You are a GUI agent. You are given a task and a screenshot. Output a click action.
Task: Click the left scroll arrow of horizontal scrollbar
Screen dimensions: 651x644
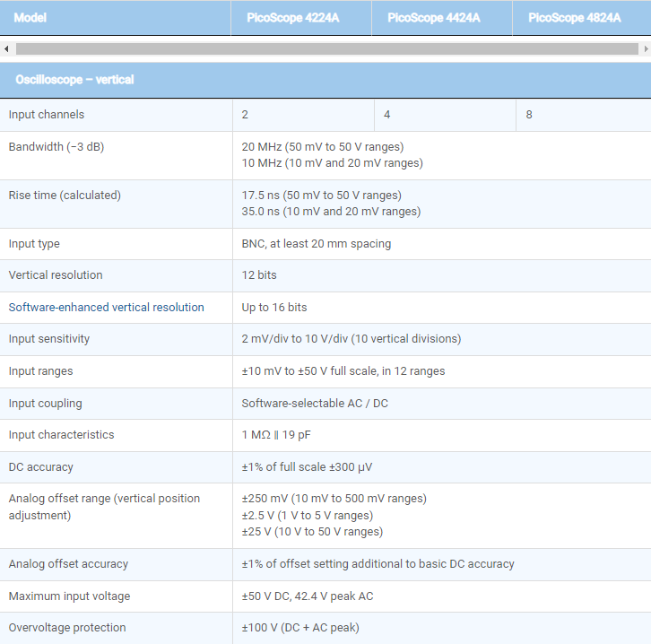coord(6,49)
